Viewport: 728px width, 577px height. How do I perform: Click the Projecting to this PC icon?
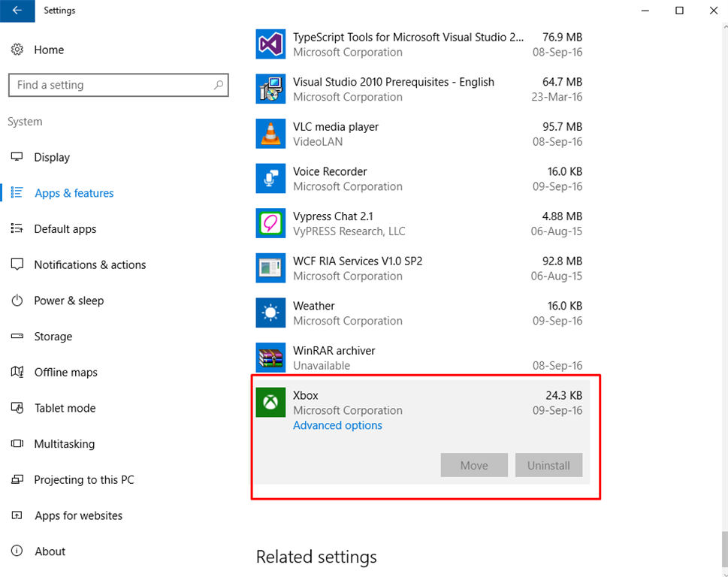[17, 479]
